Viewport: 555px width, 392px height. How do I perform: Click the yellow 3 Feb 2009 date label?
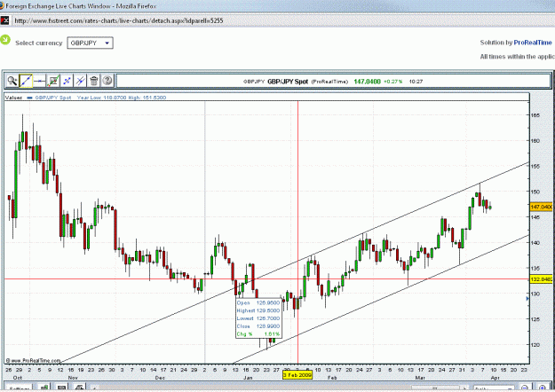coord(297,374)
